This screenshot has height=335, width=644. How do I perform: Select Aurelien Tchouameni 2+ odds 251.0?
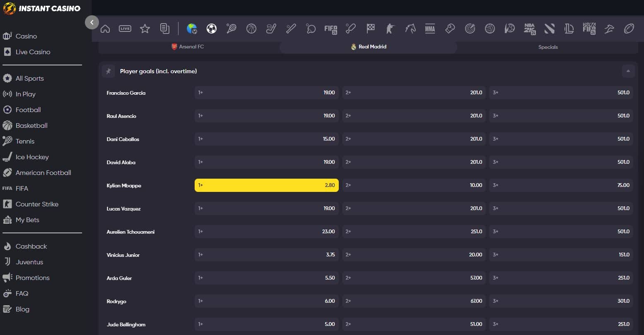(414, 232)
